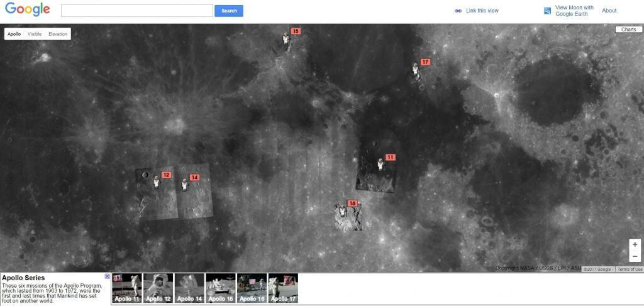Click the Apollo 11 astronaut marker
This screenshot has width=644, height=306.
click(x=380, y=165)
